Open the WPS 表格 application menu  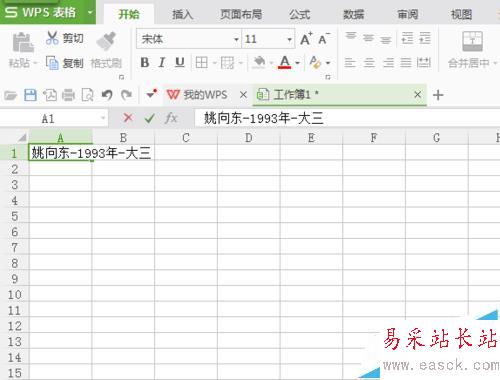(48, 12)
